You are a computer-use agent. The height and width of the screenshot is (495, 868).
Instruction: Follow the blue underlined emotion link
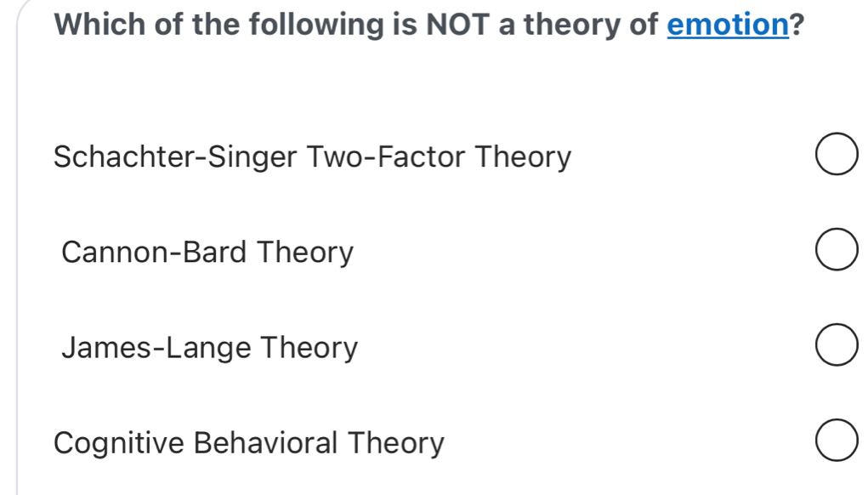728,25
